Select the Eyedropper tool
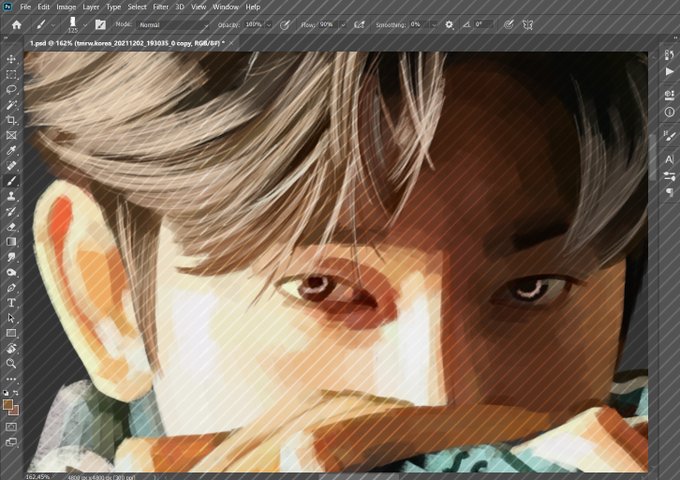The width and height of the screenshot is (680, 480). 11,150
